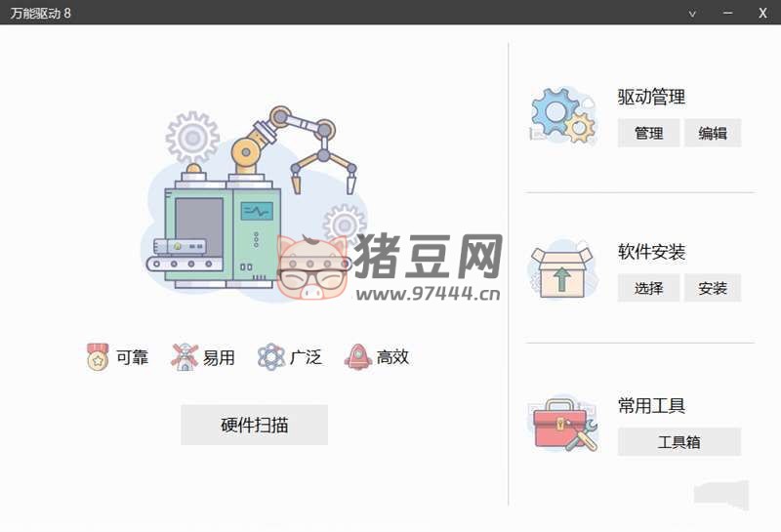Click 安装 under 软件安装

713,287
